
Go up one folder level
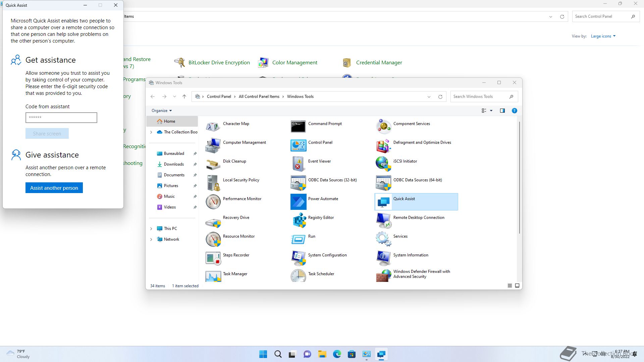(184, 97)
